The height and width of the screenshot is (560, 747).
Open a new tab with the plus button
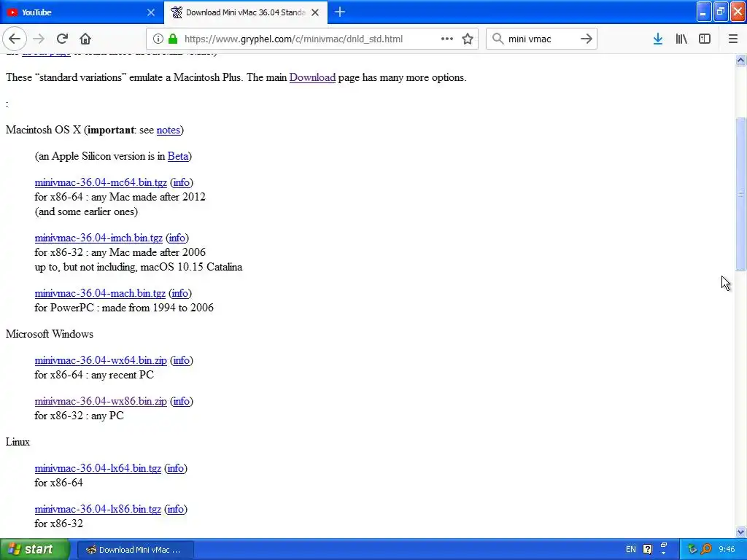(340, 12)
